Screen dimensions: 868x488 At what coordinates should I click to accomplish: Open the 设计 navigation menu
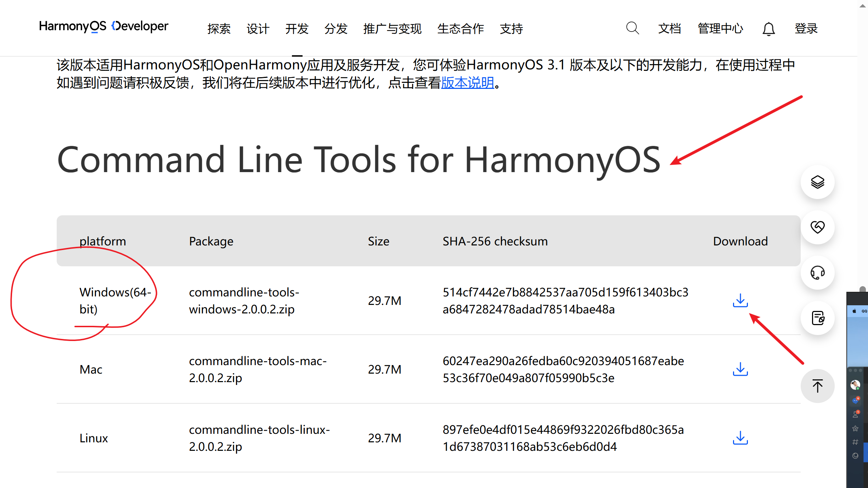[258, 29]
